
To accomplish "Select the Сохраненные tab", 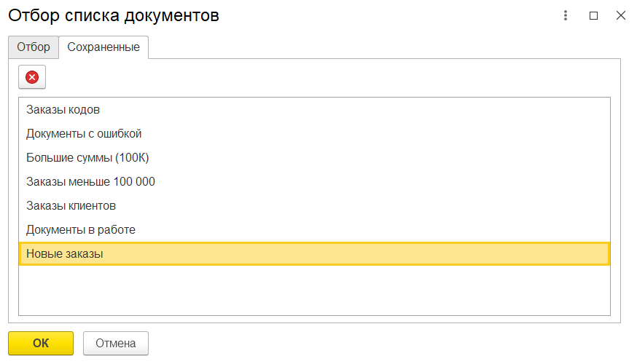I will point(103,47).
